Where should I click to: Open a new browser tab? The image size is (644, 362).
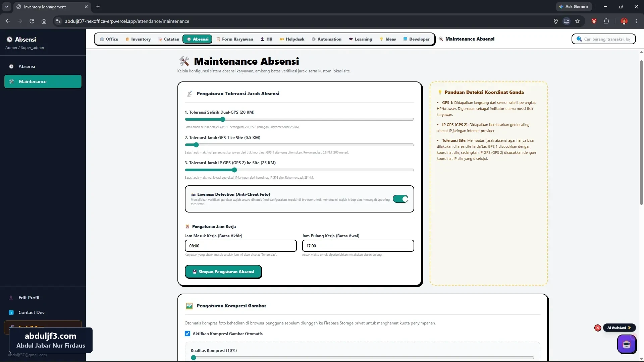click(x=98, y=7)
